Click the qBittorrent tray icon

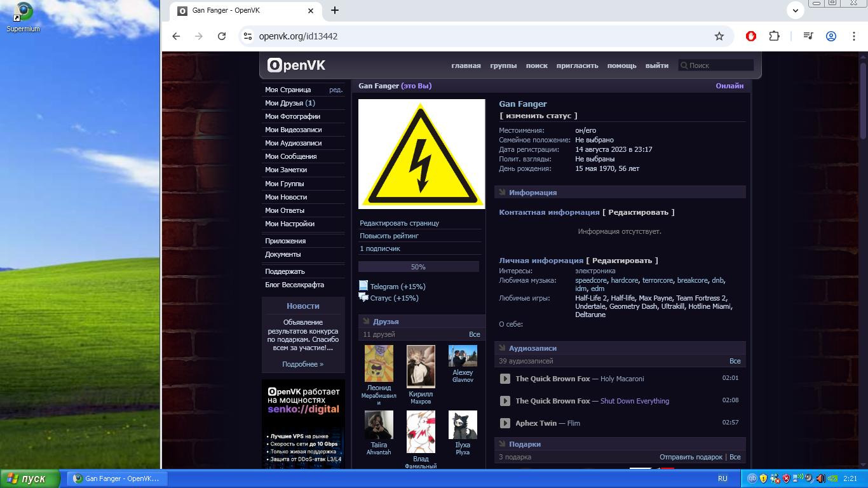click(752, 478)
